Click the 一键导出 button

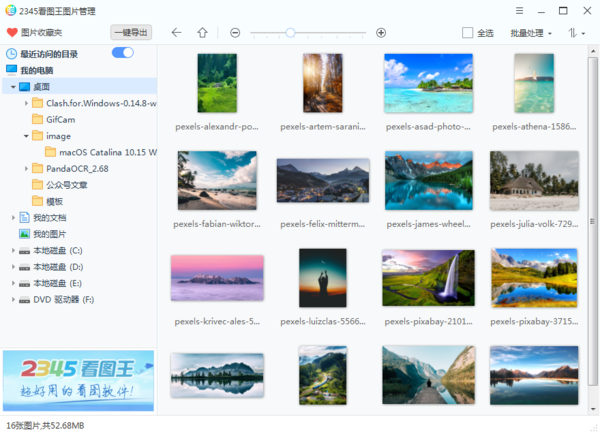[131, 33]
